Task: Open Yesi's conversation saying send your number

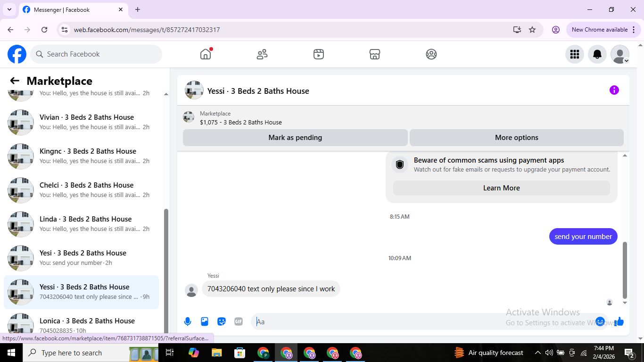Action: point(81,258)
